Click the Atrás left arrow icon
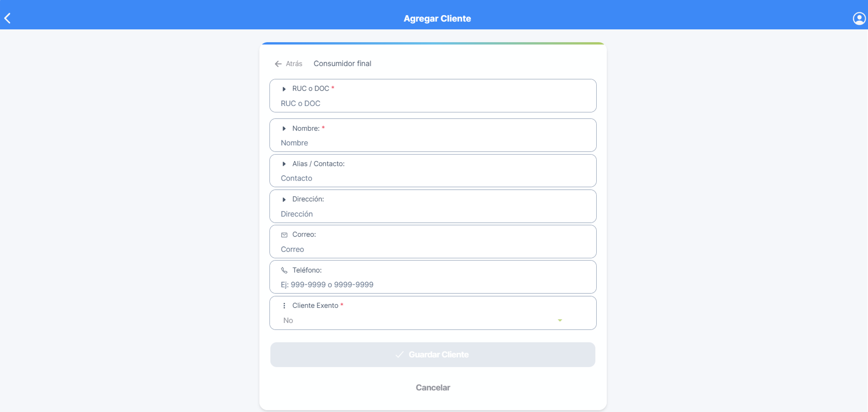The width and height of the screenshot is (868, 412). pos(278,64)
